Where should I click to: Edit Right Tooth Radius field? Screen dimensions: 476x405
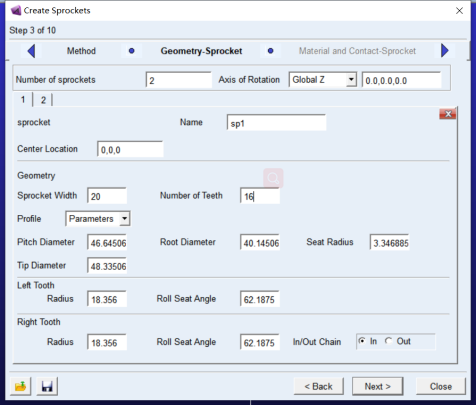[107, 342]
